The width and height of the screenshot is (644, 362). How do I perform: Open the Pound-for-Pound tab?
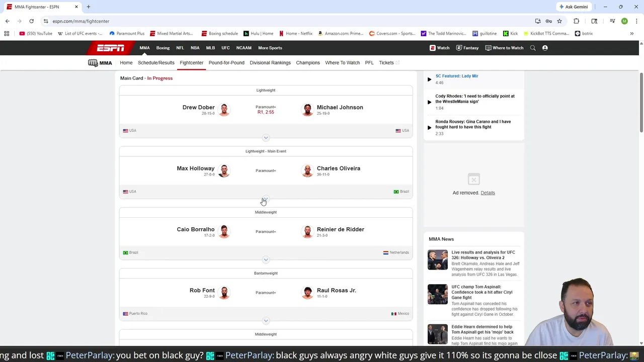[226, 63]
